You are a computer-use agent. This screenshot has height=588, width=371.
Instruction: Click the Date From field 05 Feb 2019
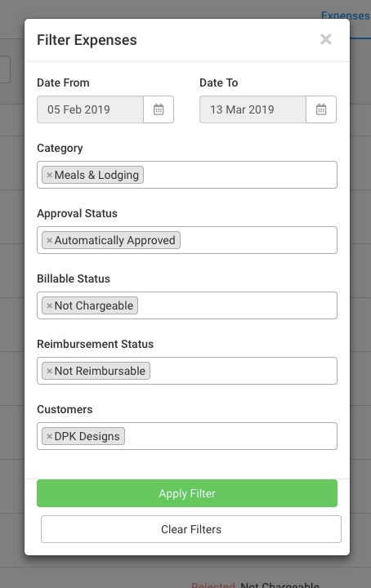tap(90, 109)
